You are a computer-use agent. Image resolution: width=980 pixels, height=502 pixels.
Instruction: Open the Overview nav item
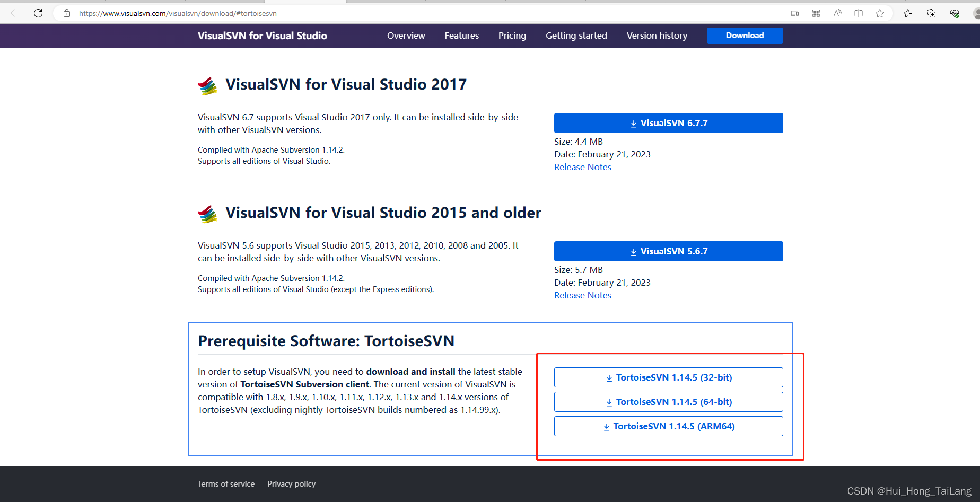pyautogui.click(x=406, y=36)
